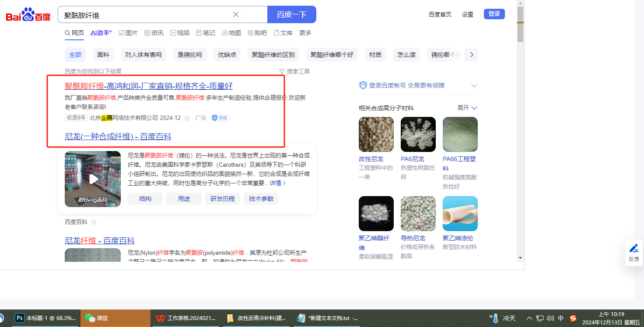Select the 聚酯纤维哪个好 filter chip
This screenshot has height=327, width=644.
click(332, 55)
